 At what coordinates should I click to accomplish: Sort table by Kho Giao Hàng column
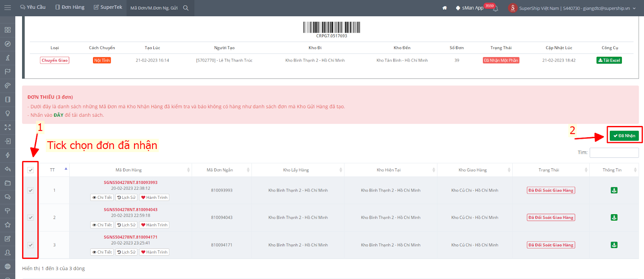click(475, 170)
